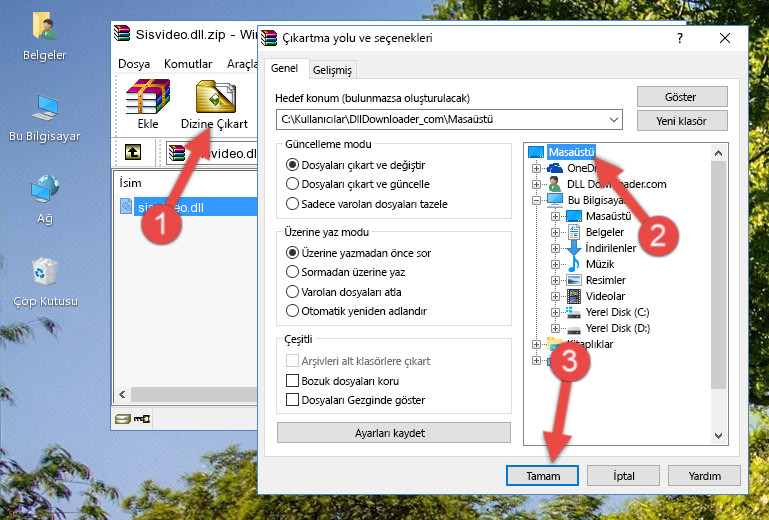Select Yerel Disk (D:) drive icon
The image size is (769, 520).
(573, 328)
